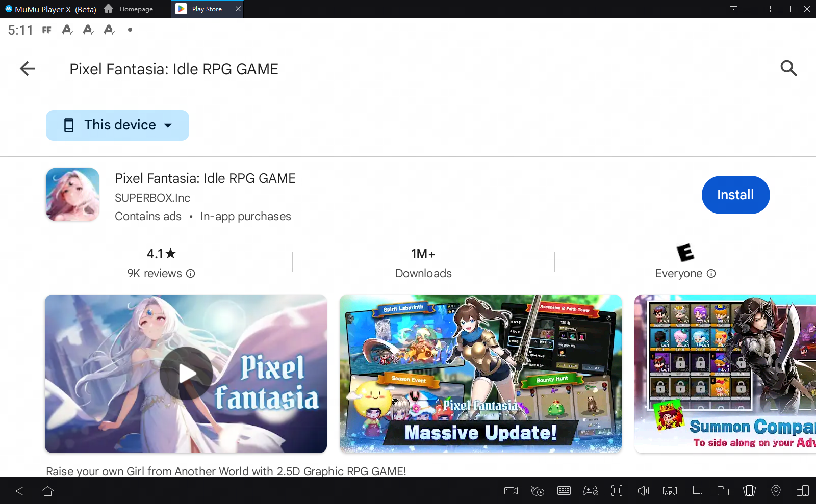Screen dimensions: 816x504
Task: Click the MuMu resize window icon in title bar
Action: [767, 9]
